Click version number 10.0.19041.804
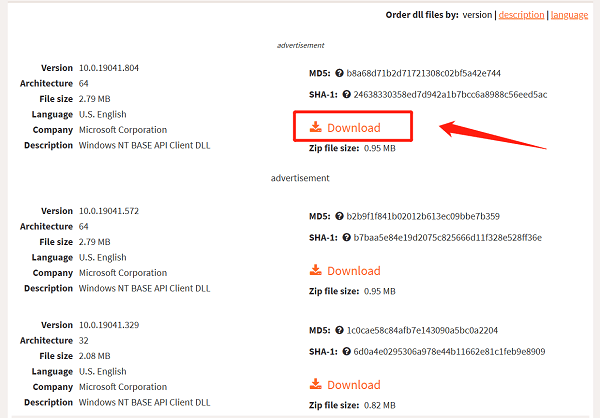This screenshot has width=600, height=418. (x=109, y=68)
